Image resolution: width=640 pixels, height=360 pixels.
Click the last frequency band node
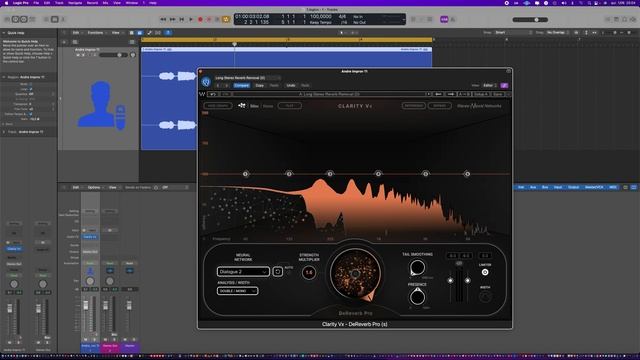467,174
